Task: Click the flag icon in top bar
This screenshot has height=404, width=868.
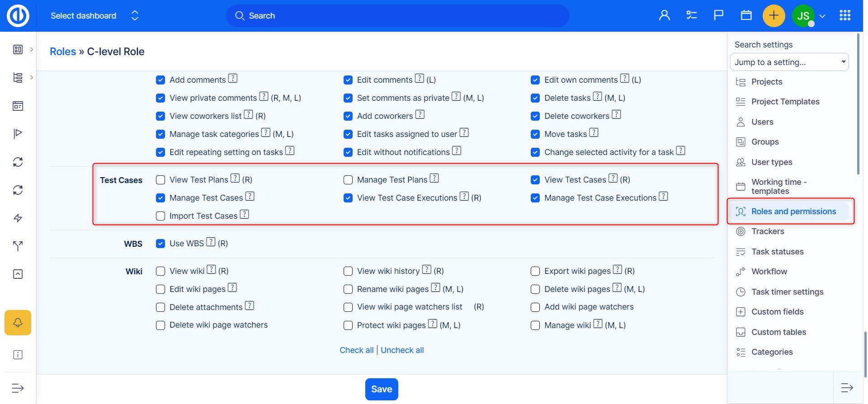Action: pos(718,15)
